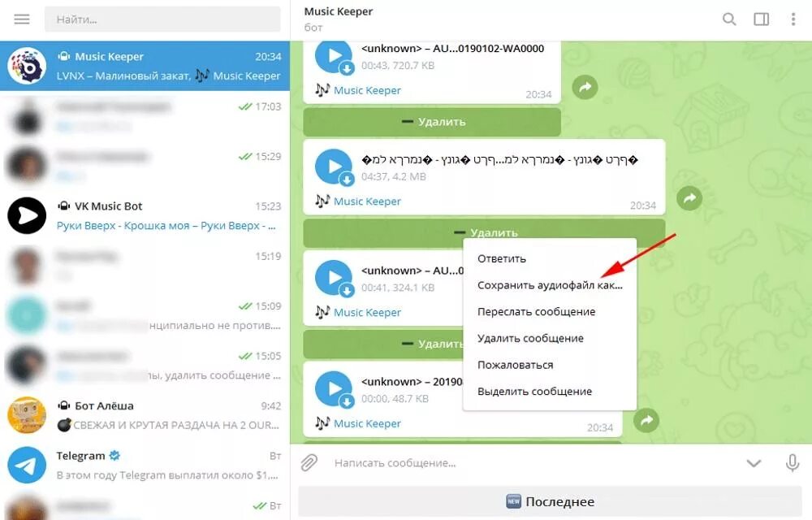This screenshot has width=812, height=520.
Task: Click the microphone voice message icon
Action: (793, 462)
